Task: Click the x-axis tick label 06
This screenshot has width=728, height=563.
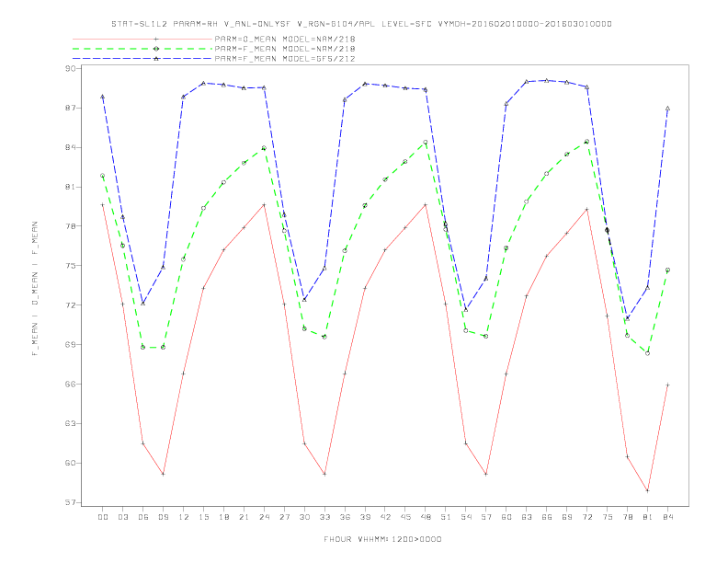Action: (143, 517)
